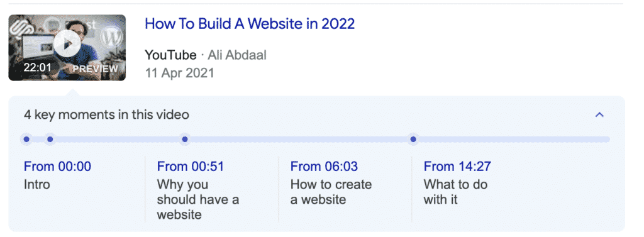The image size is (644, 237).
Task: Jump to "From 14:27" key moment
Action: [x=457, y=167]
